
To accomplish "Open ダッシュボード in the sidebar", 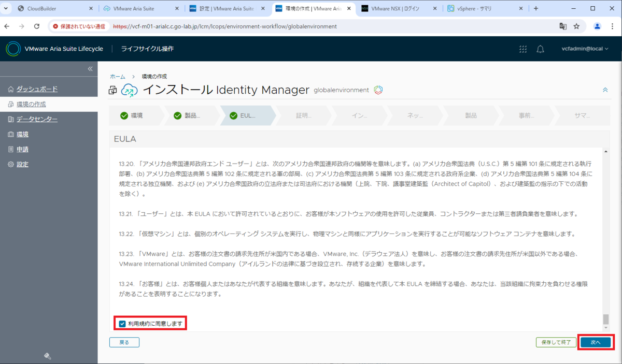I will point(37,89).
